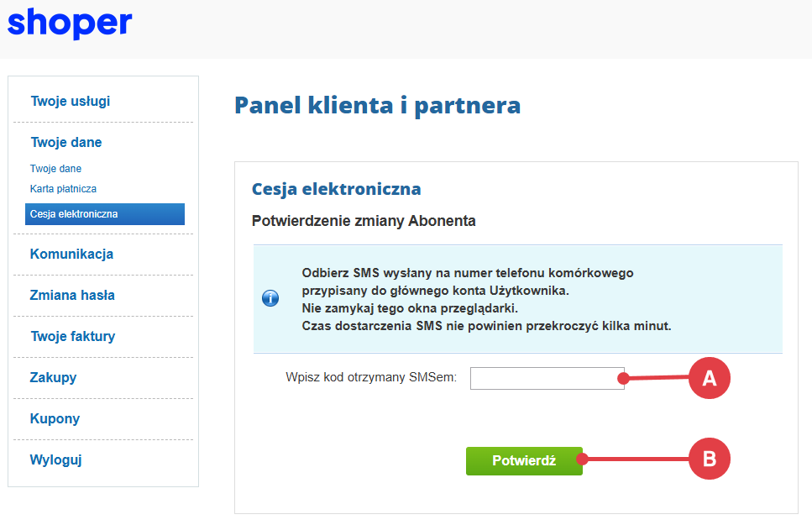Click the Potwierdzenie zmiany Abonenta subheading
The image size is (812, 525).
[364, 222]
